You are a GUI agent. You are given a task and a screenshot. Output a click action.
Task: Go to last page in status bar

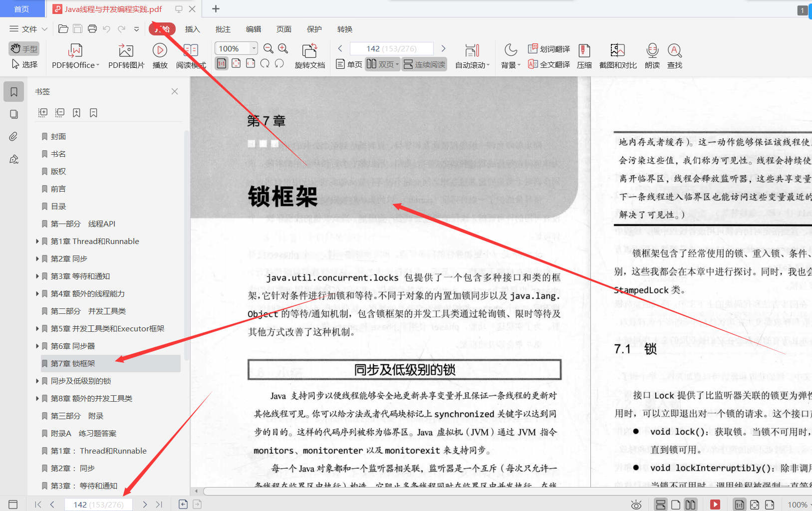click(x=159, y=505)
